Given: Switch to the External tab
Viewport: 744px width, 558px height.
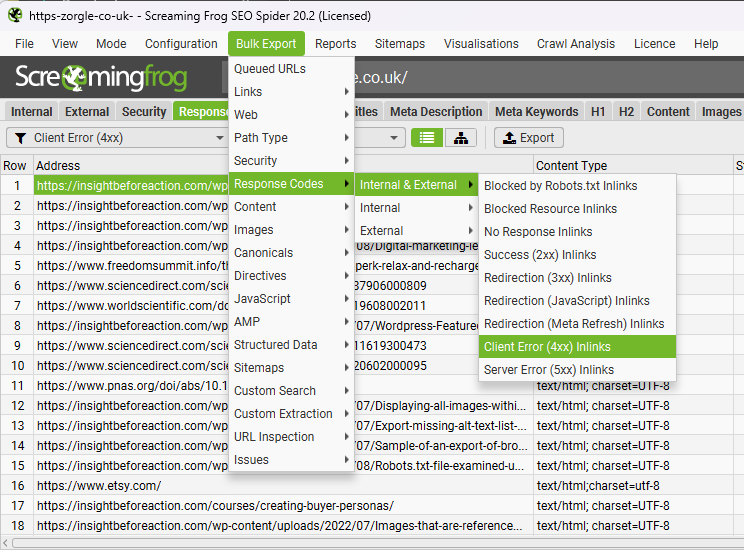Looking at the screenshot, I should tap(87, 112).
